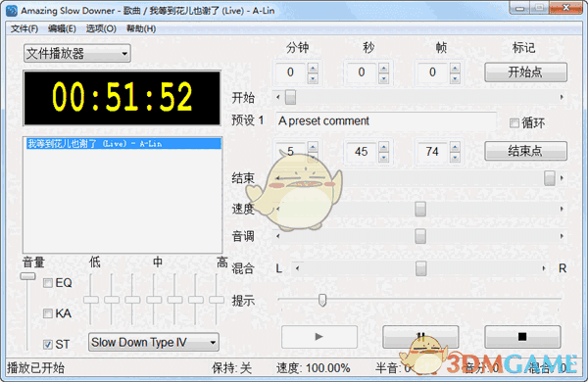The height and width of the screenshot is (382, 588).
Task: Enable the EQ checkbox
Action: 48,283
